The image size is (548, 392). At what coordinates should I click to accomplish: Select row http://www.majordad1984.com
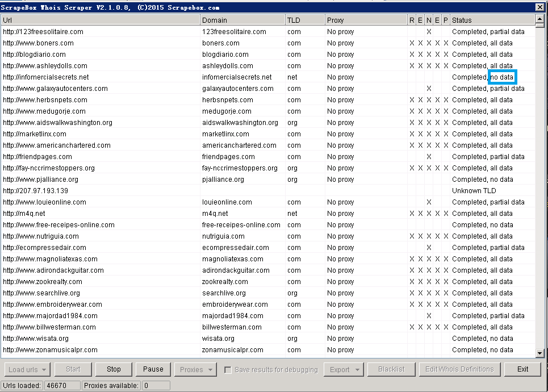pos(267,316)
